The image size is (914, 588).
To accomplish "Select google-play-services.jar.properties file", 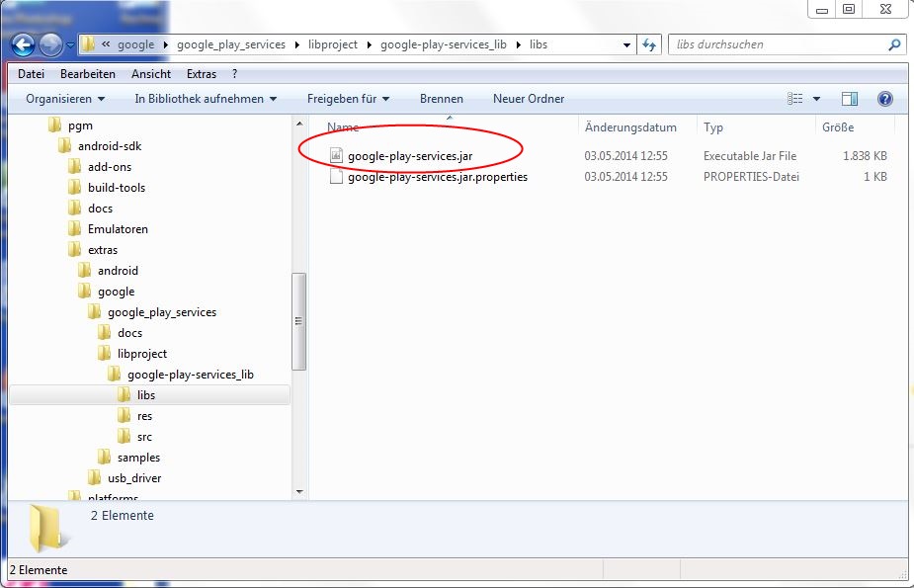I will (437, 177).
